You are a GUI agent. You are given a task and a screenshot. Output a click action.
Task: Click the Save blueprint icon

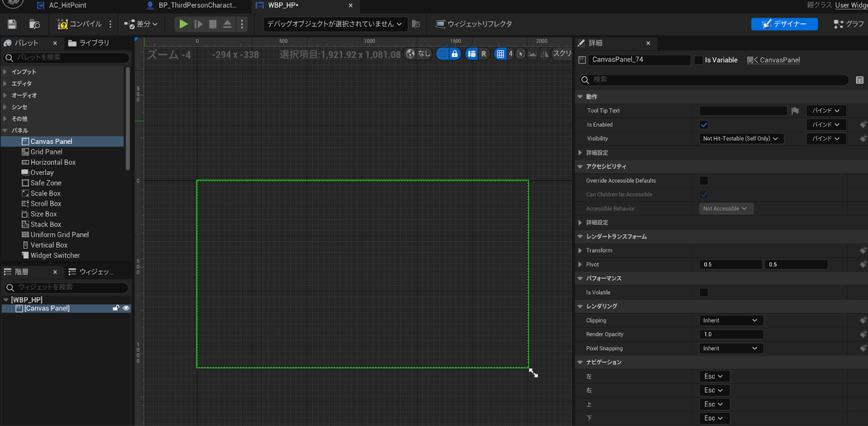pos(11,24)
